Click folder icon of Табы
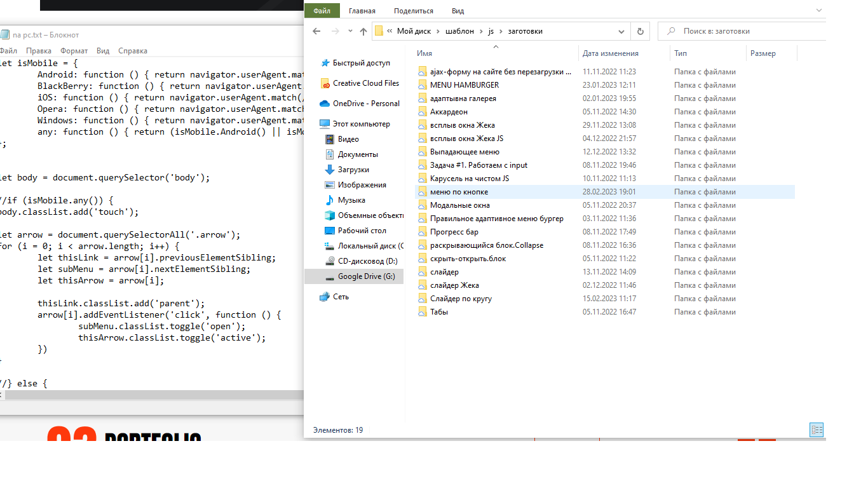The image size is (868, 488). (423, 312)
